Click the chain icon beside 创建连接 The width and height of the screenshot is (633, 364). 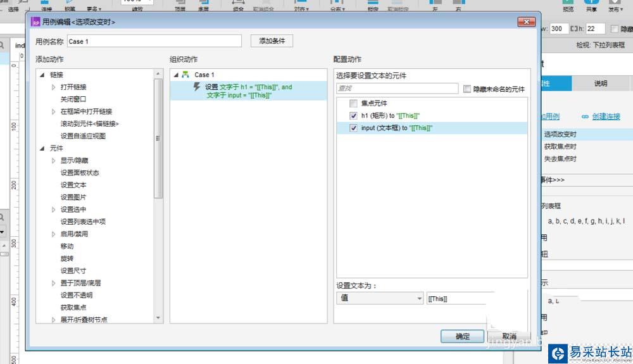pyautogui.click(x=585, y=116)
